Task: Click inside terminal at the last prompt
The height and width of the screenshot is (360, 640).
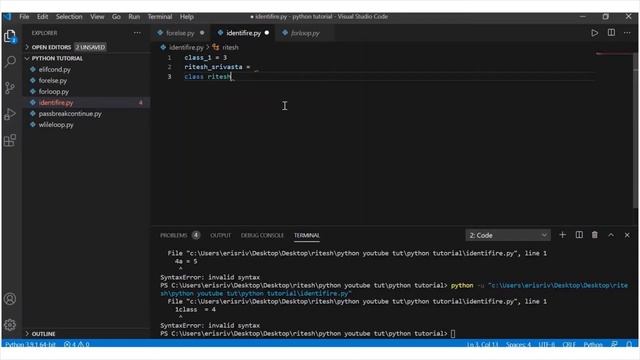Action: pyautogui.click(x=453, y=333)
